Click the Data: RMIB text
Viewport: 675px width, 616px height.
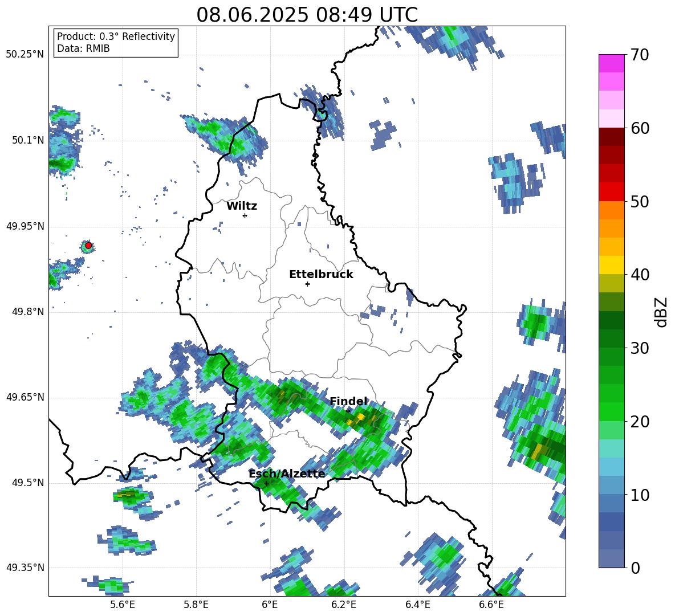tap(83, 48)
